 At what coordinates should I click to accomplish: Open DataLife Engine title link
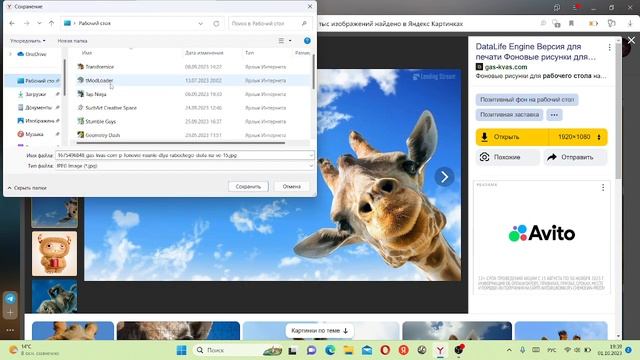tap(535, 51)
